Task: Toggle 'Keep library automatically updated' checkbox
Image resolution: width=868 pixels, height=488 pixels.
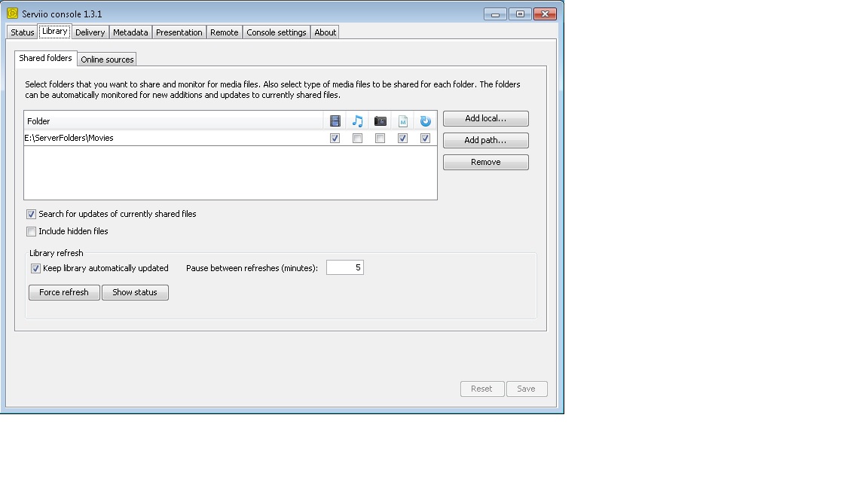Action: [x=35, y=269]
